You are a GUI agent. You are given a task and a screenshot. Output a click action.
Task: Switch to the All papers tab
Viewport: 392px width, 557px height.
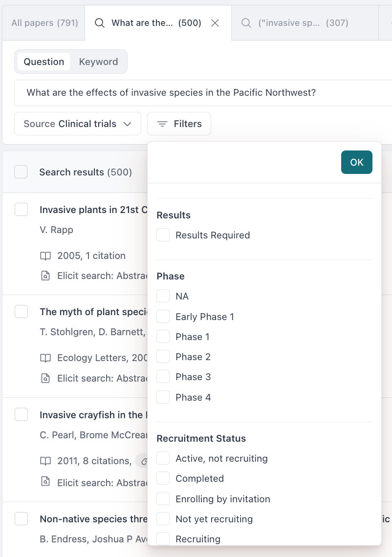44,23
